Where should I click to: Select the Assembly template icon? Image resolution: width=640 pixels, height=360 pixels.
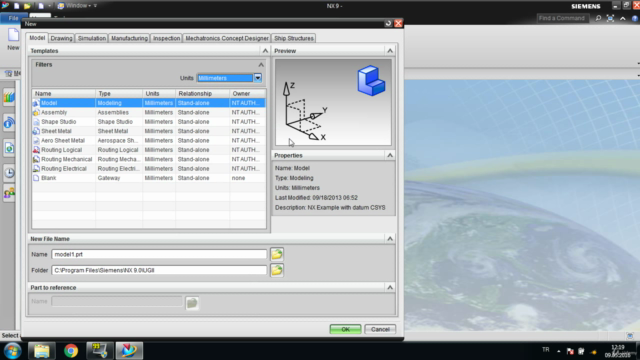[36, 112]
